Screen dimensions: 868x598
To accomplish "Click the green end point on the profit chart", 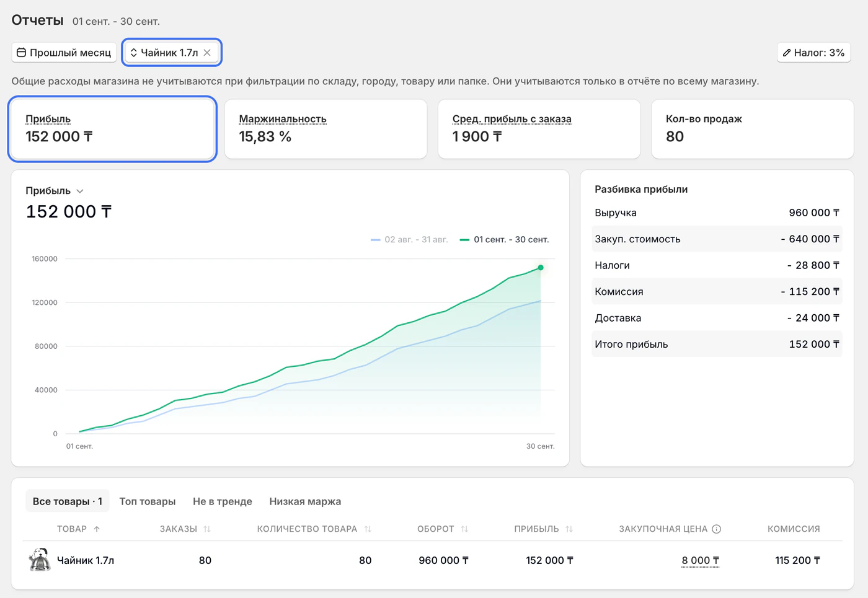I will (541, 268).
